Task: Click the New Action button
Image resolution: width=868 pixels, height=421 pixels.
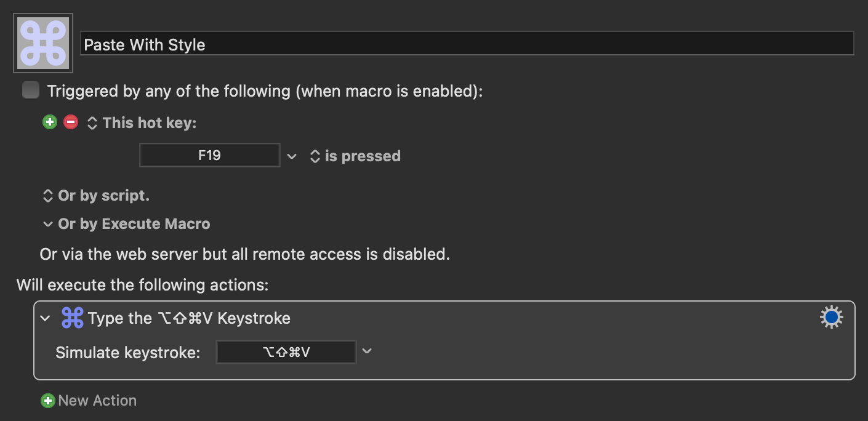Action: tap(89, 401)
